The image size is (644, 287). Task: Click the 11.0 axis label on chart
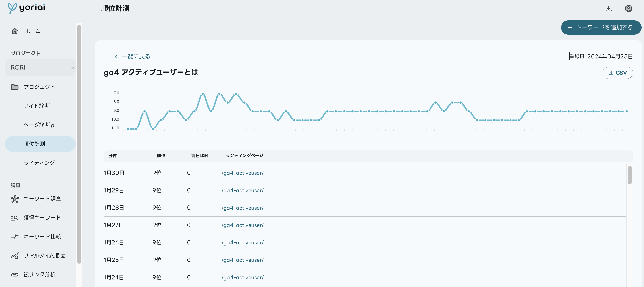(x=115, y=128)
